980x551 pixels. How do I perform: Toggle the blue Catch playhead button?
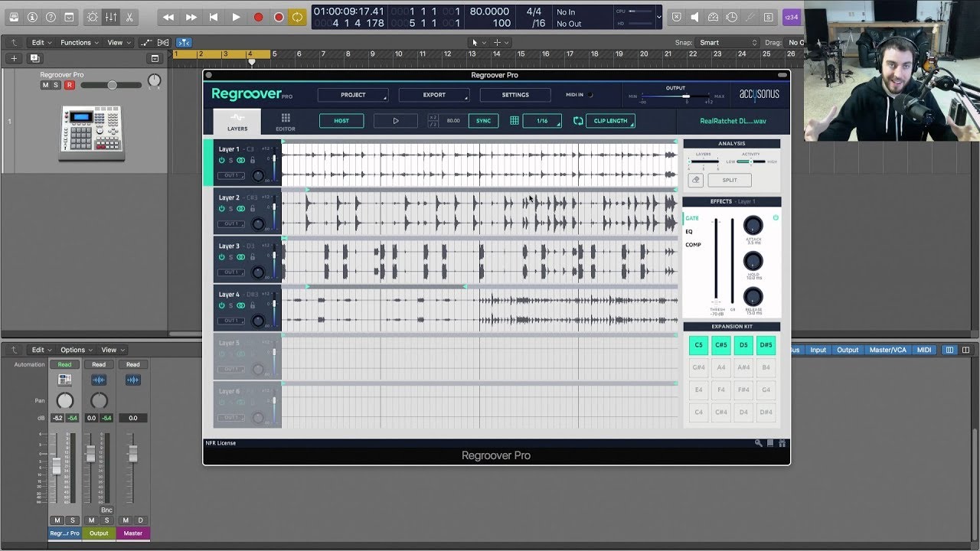pos(184,43)
